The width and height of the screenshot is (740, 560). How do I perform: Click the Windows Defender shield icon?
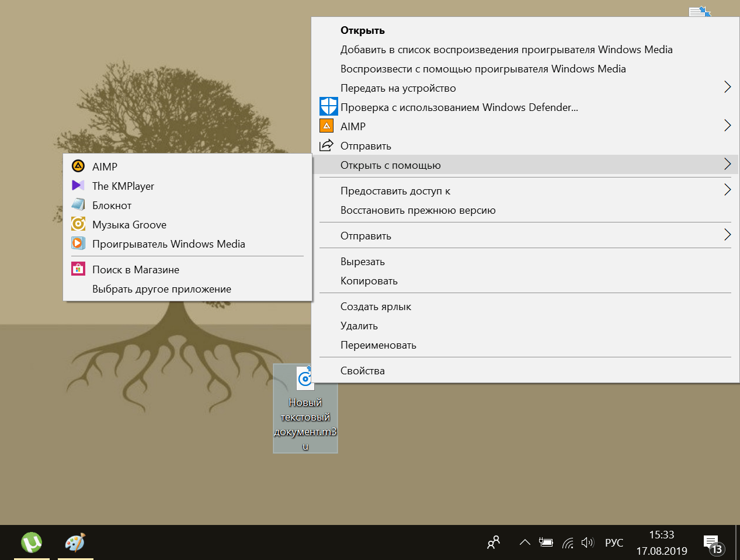tap(329, 107)
